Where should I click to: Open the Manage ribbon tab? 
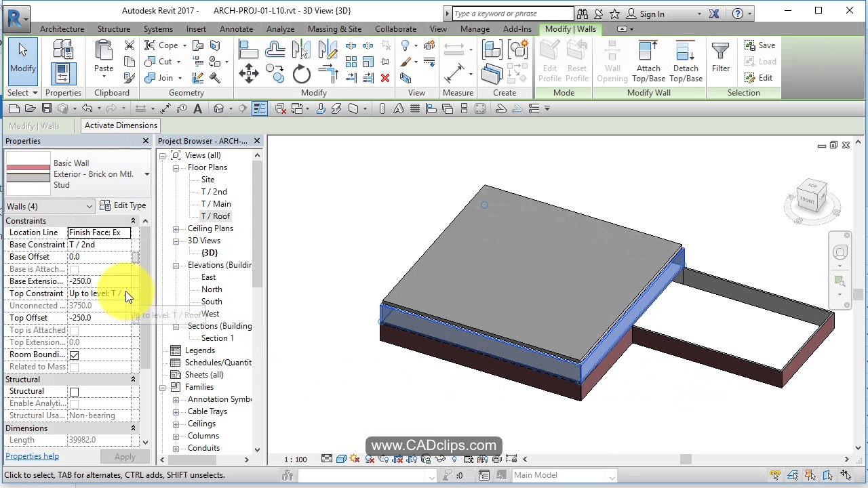click(475, 28)
